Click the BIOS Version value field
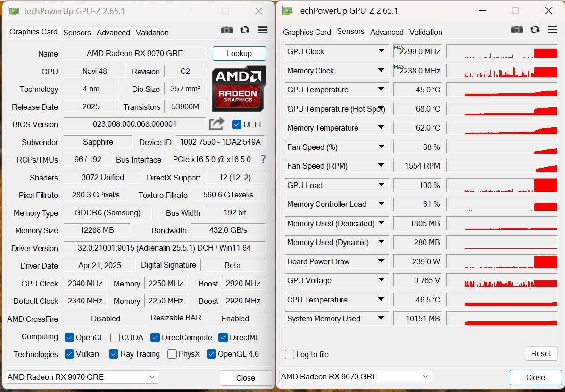 coord(135,124)
